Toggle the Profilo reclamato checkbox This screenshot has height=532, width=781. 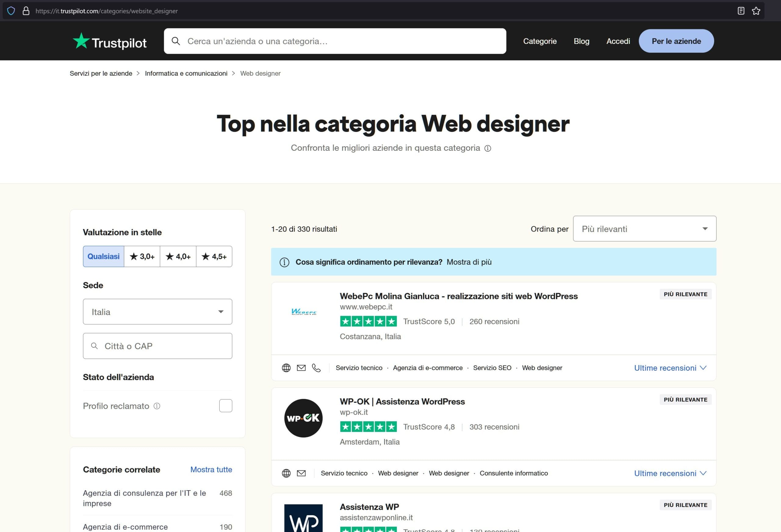tap(225, 406)
